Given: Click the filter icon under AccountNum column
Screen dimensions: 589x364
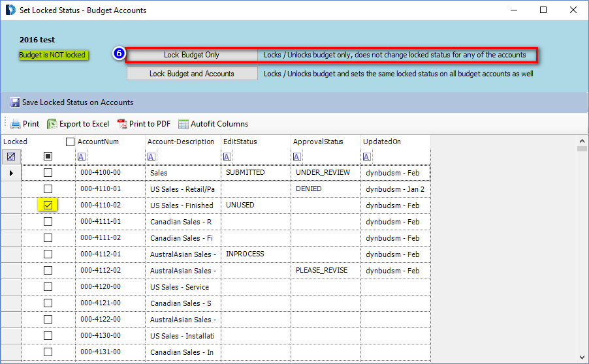Looking at the screenshot, I should point(82,157).
